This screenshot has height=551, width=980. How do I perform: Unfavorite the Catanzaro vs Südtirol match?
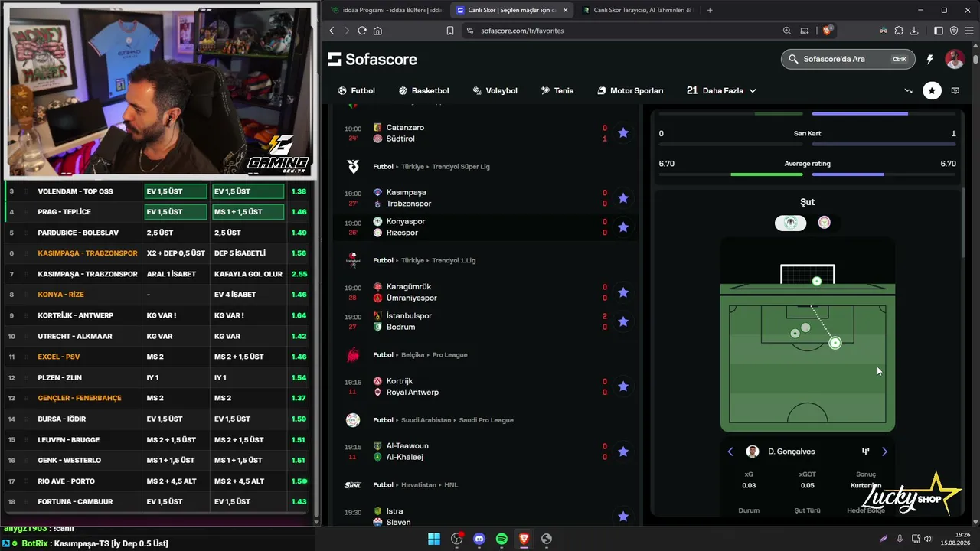pyautogui.click(x=623, y=133)
